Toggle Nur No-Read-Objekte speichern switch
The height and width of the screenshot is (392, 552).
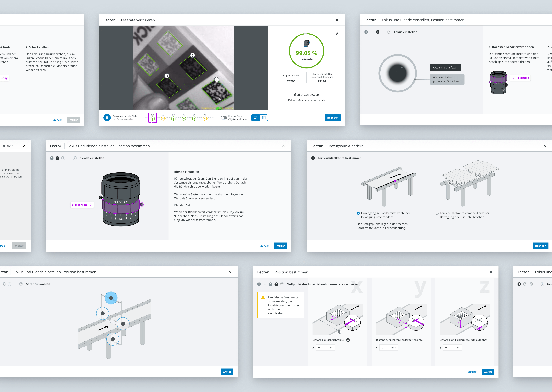(x=224, y=118)
